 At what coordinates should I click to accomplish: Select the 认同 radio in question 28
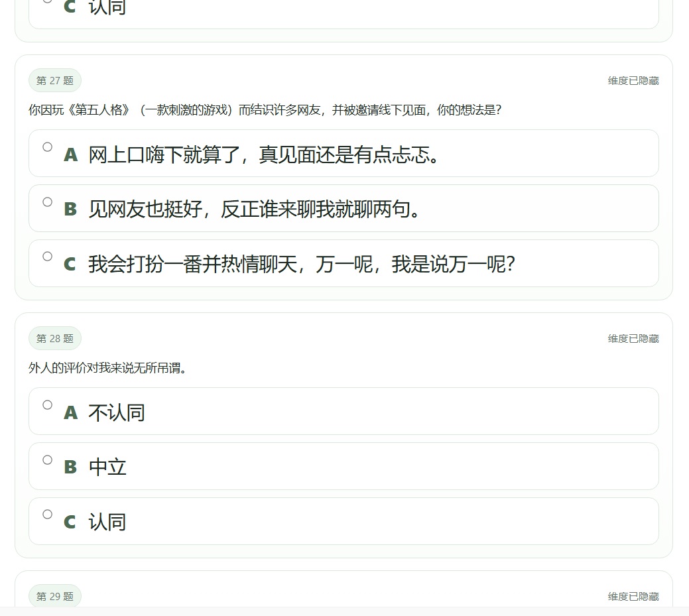pyautogui.click(x=47, y=514)
